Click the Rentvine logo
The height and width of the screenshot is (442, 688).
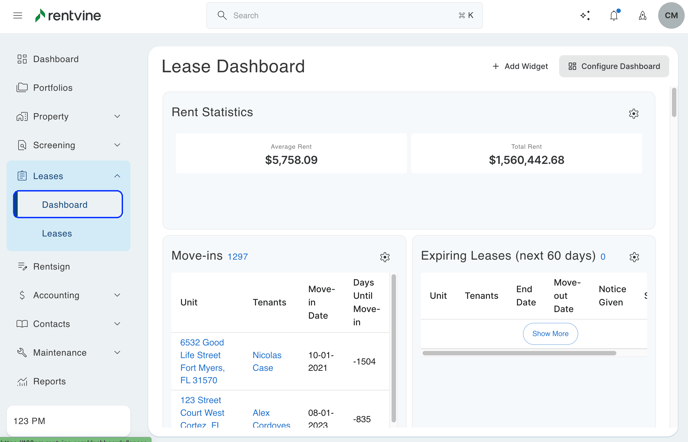68,16
